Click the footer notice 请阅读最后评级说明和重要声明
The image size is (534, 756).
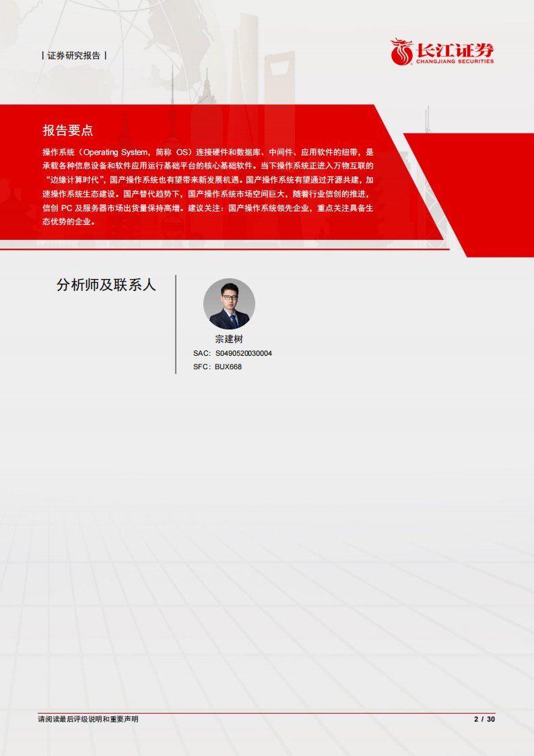pos(88,720)
